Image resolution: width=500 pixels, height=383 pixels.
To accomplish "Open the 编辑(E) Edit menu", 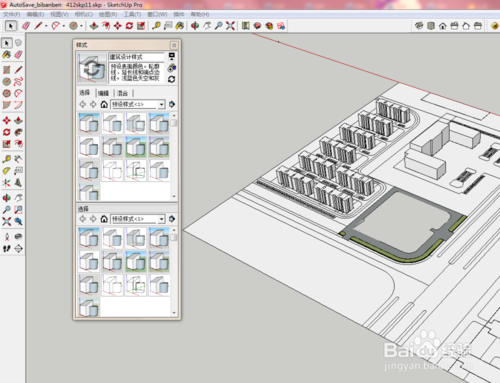I will tap(35, 14).
